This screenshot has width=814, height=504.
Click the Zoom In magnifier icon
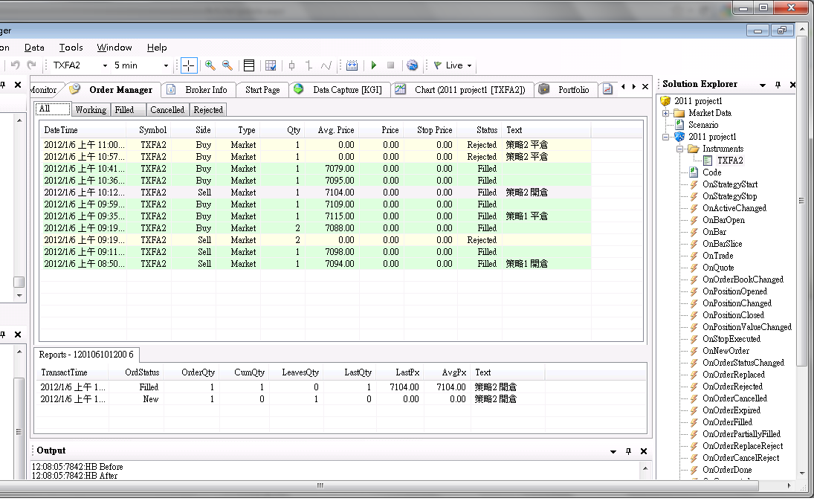tap(210, 65)
